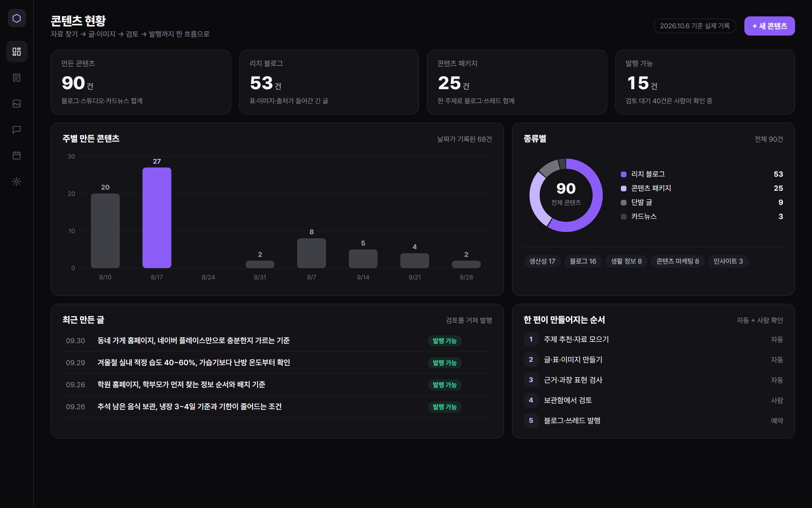Select the 콘텐츠 패키지 25건 card

(517, 82)
